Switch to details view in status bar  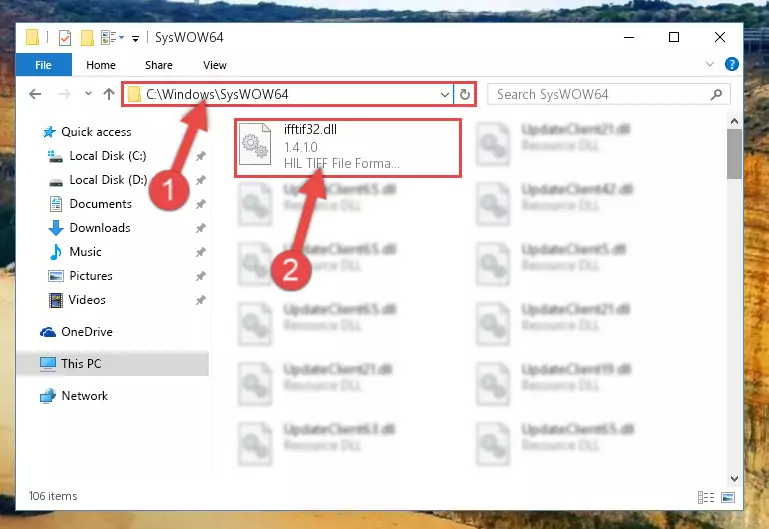[706, 498]
